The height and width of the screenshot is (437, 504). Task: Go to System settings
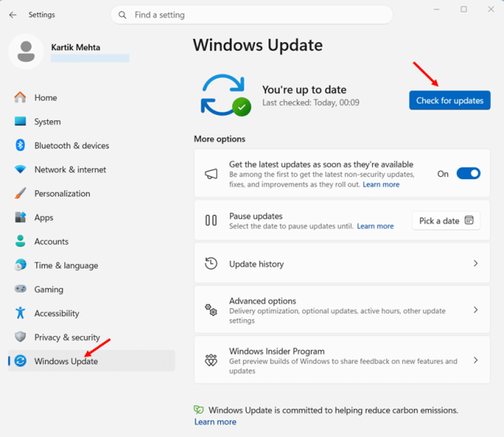tap(91, 122)
